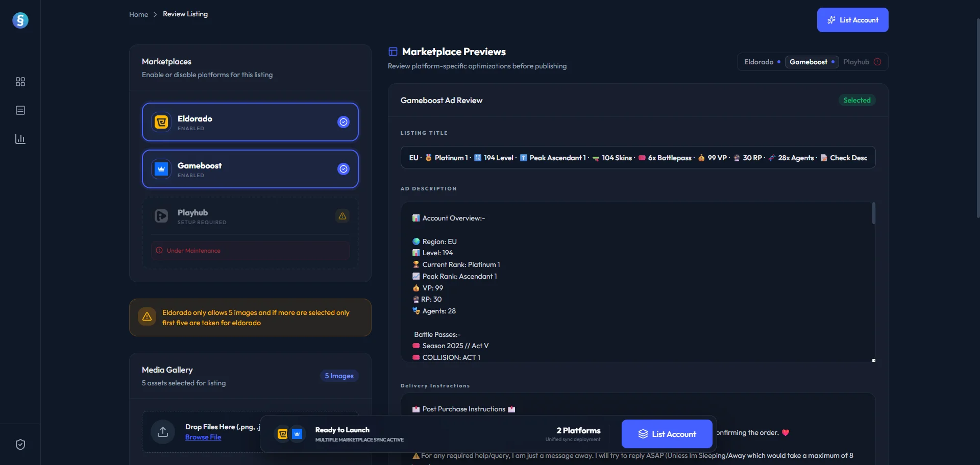
Task: Click the ad description scrollbar
Action: click(874, 213)
